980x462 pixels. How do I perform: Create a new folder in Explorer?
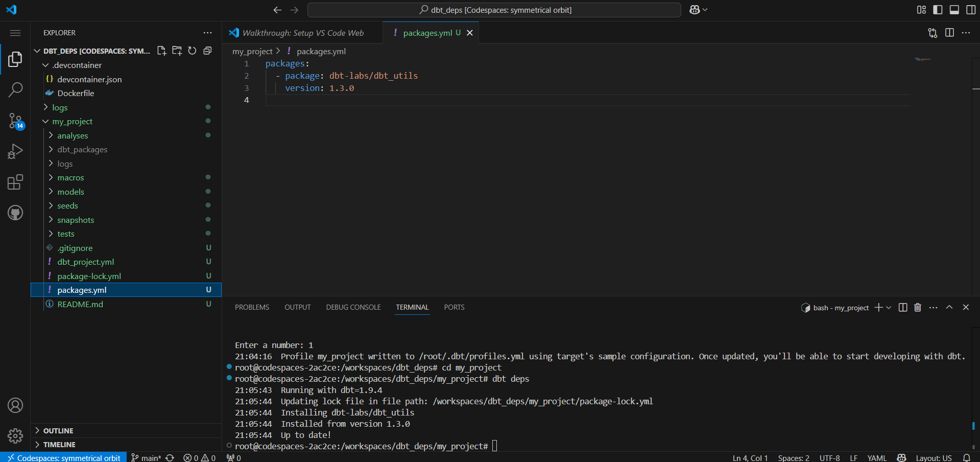177,51
